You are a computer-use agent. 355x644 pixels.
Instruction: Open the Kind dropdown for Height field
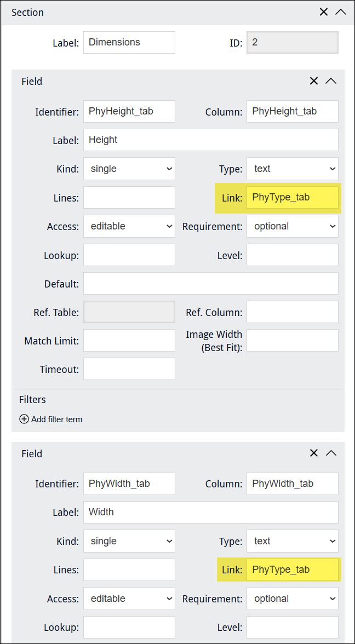click(x=129, y=169)
